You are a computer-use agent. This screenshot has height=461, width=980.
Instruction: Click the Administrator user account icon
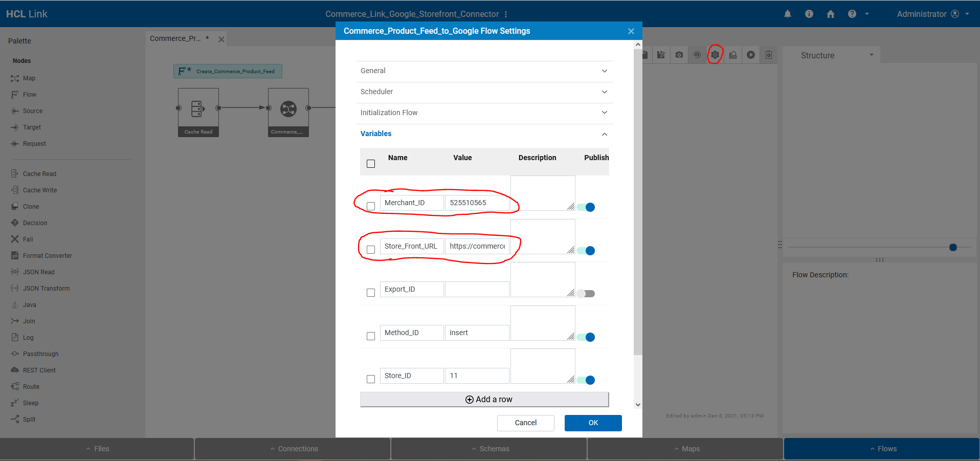(x=955, y=14)
